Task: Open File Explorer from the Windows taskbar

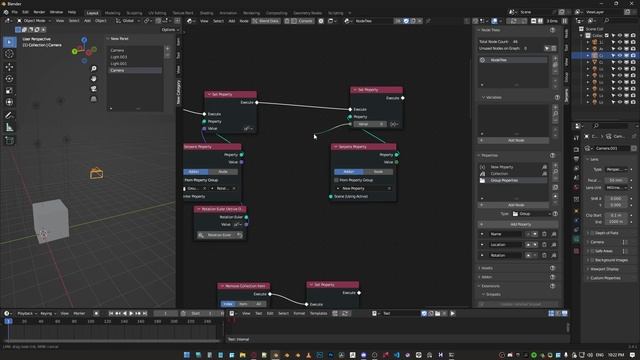Action: pos(242,355)
